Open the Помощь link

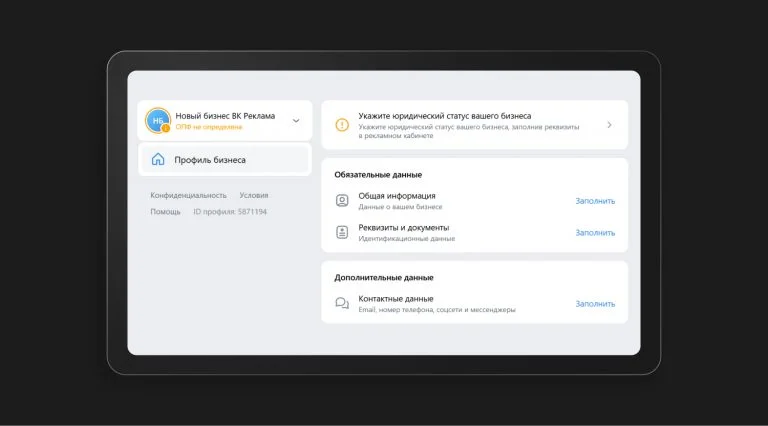[x=165, y=212]
